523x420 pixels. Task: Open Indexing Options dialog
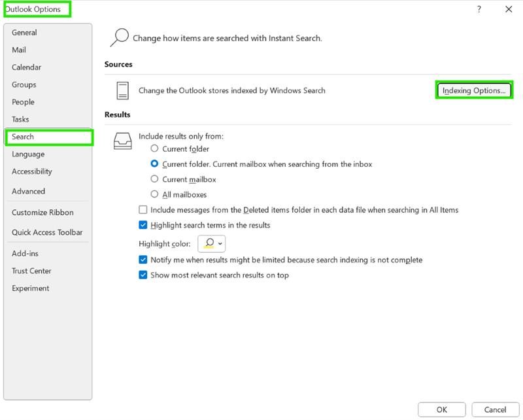point(474,90)
